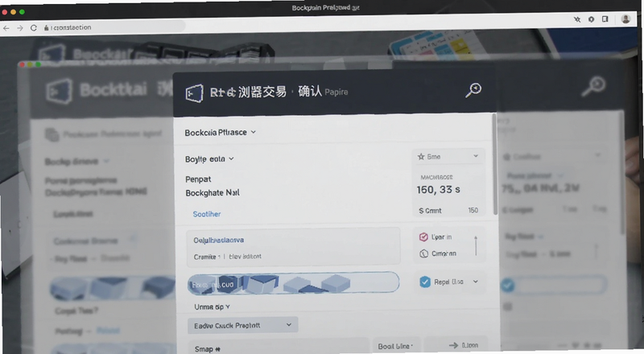Expand the Boyİte eoın dropdown

pyautogui.click(x=231, y=159)
